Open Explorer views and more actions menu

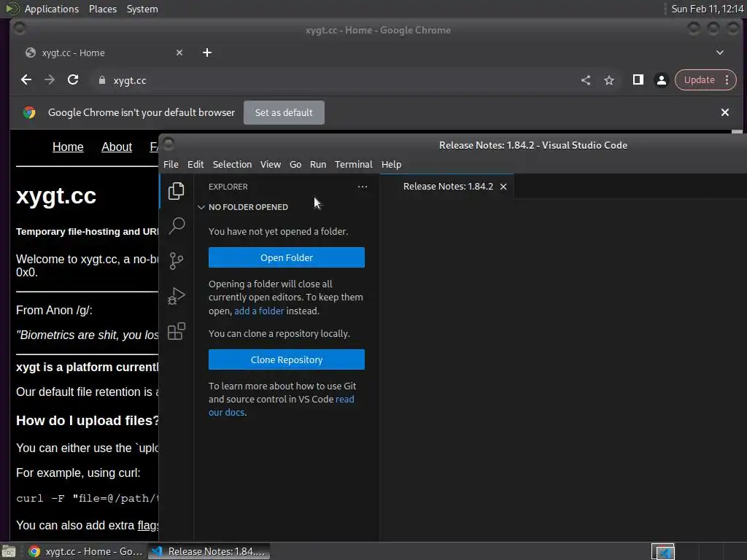tap(362, 187)
